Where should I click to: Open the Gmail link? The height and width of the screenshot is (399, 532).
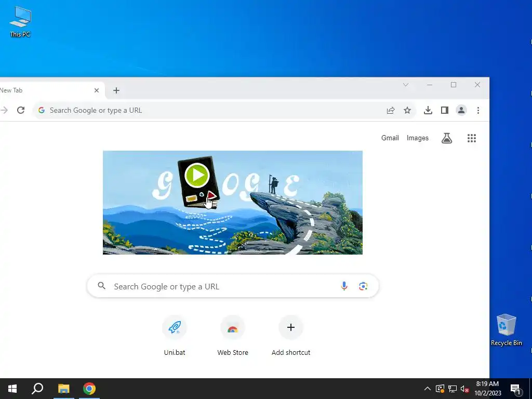click(390, 138)
